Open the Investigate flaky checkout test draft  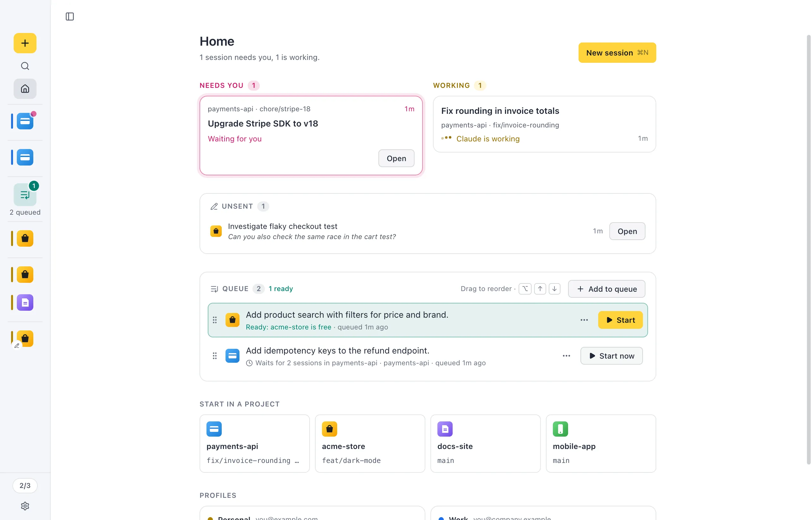coord(627,231)
